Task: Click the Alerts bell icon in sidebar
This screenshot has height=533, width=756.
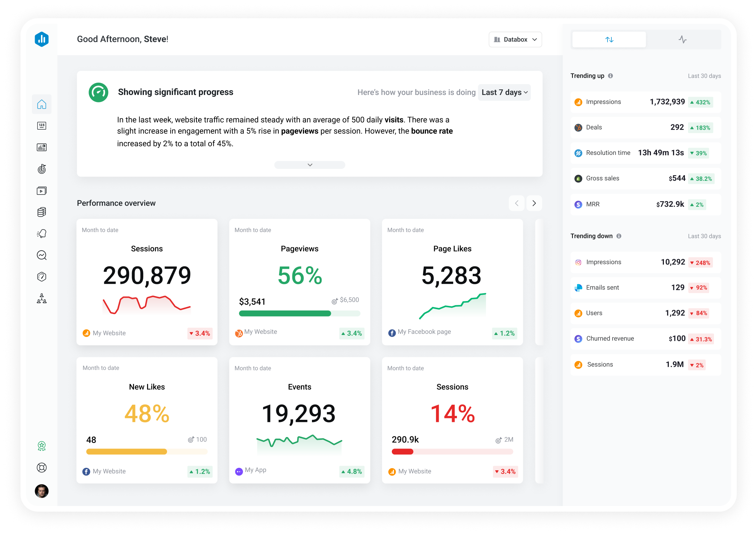Action: (x=42, y=233)
